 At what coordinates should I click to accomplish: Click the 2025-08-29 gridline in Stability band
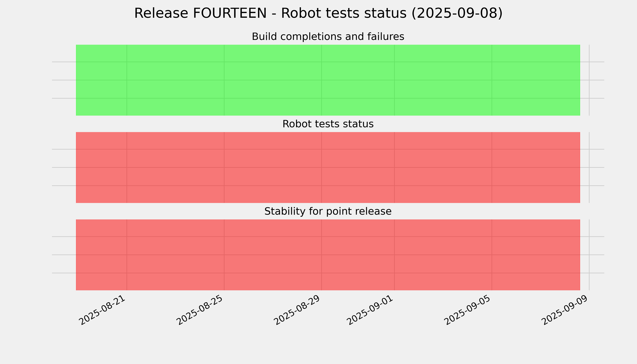(322, 255)
